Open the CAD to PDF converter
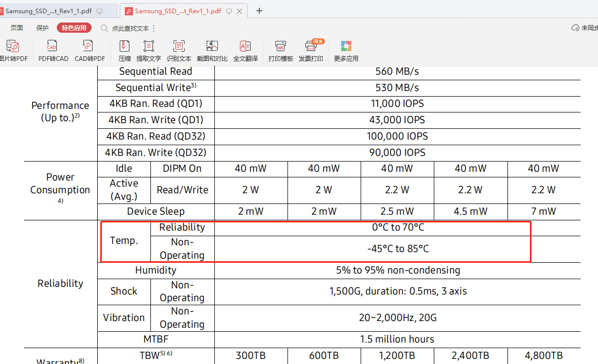598x364 pixels. click(x=90, y=51)
